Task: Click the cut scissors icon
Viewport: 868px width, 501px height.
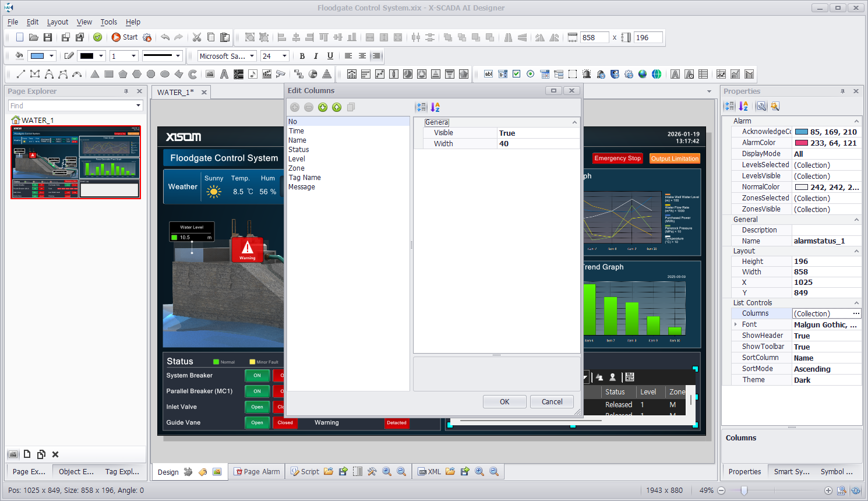Action: pyautogui.click(x=197, y=37)
